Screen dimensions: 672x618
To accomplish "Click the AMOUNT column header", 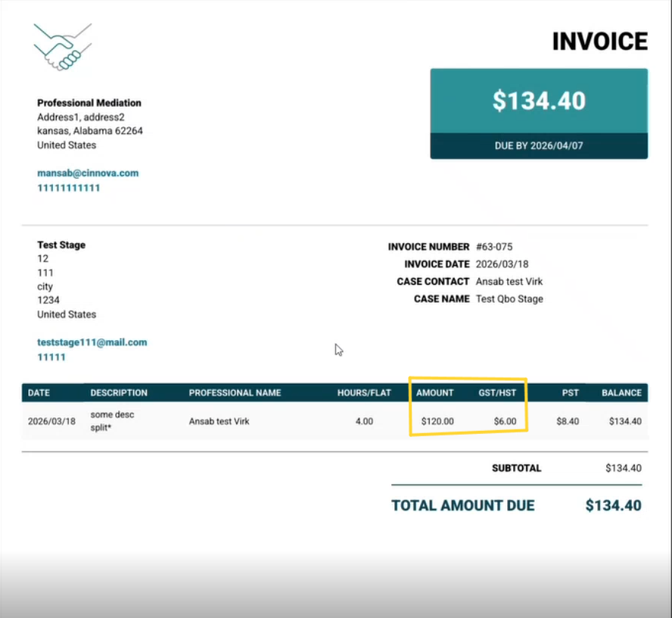I will pyautogui.click(x=435, y=393).
